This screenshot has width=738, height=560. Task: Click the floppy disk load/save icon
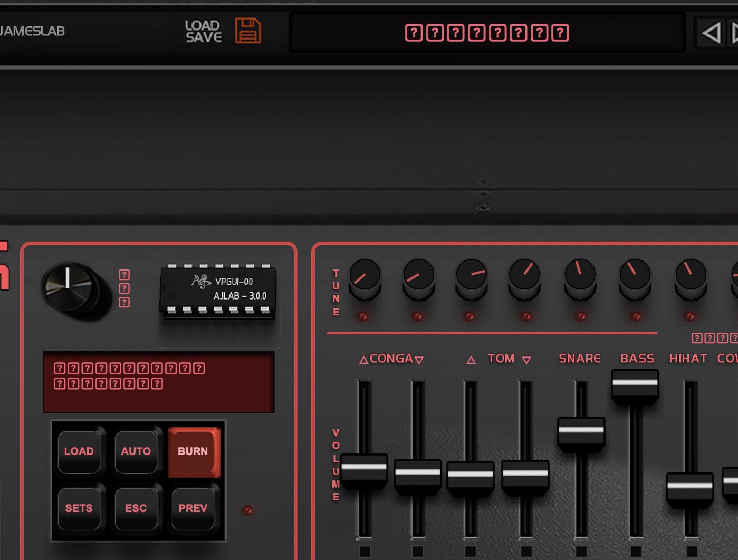(x=247, y=31)
